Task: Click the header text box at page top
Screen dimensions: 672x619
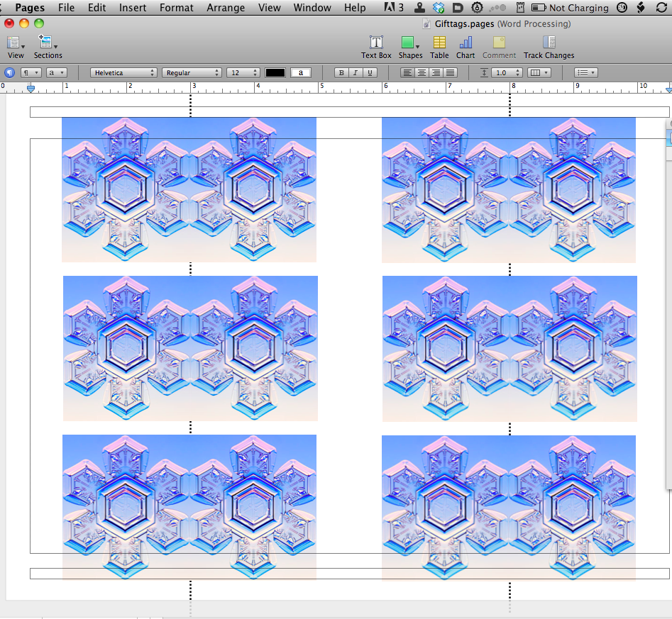Action: 349,112
